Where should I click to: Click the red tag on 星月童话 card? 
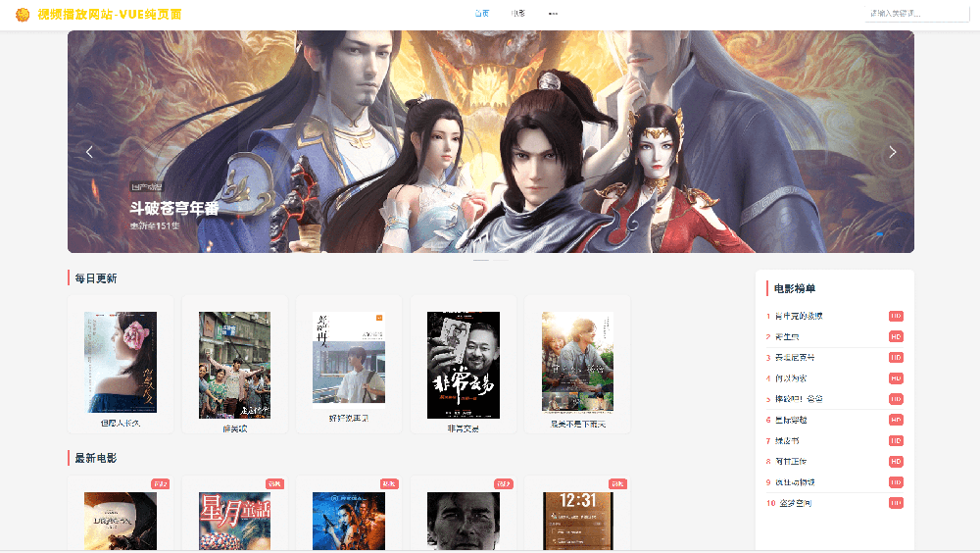coord(275,483)
